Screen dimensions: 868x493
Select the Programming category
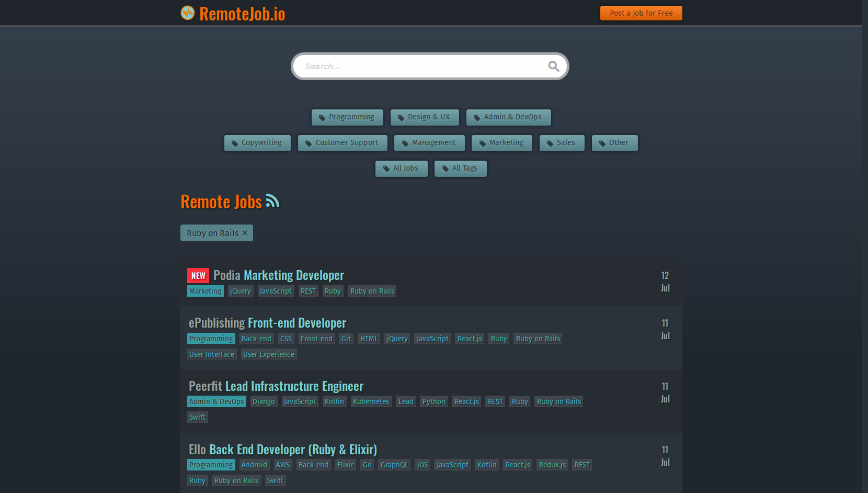pyautogui.click(x=347, y=117)
